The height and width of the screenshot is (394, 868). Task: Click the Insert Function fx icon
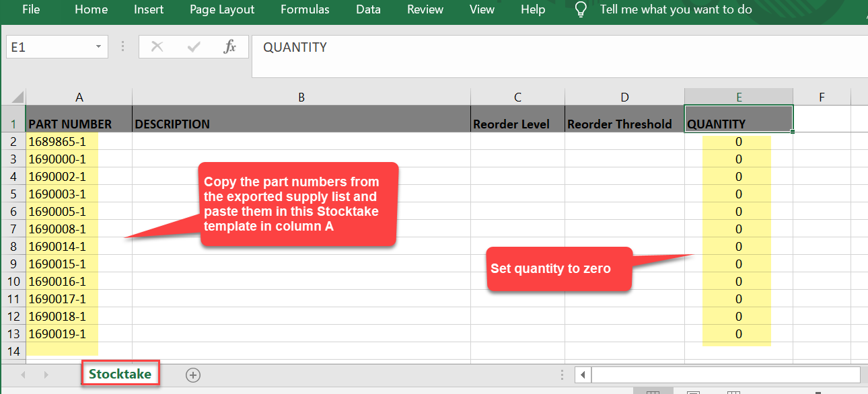[230, 47]
